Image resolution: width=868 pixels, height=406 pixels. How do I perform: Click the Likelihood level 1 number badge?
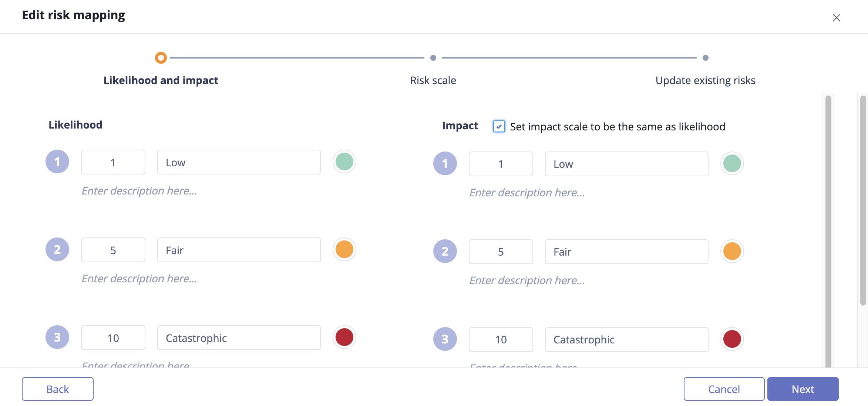click(57, 162)
